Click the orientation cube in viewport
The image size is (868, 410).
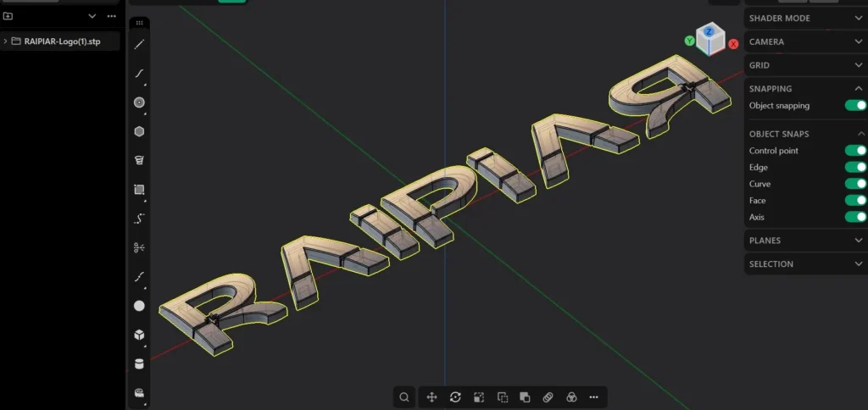tap(710, 40)
